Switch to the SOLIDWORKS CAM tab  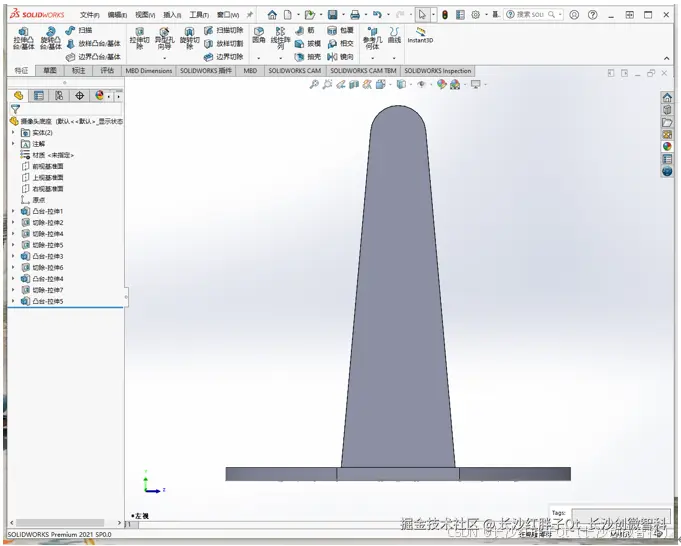(x=294, y=70)
